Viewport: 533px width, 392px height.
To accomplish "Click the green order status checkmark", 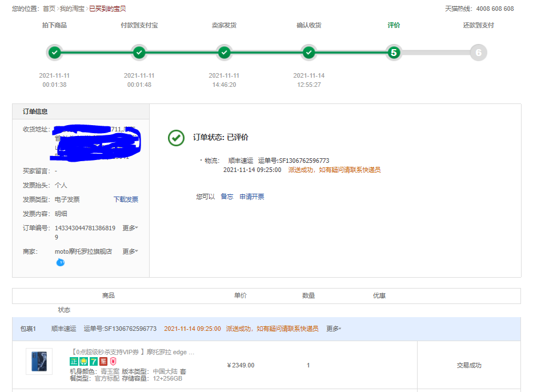I will [x=176, y=138].
